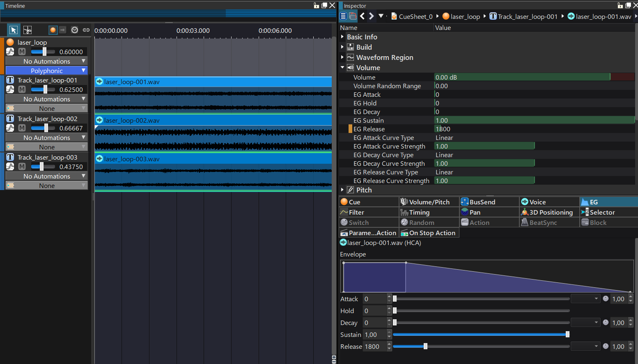Viewport: 638px width, 364px height.
Task: Click the lock icon in Inspector title bar
Action: tap(620, 5)
